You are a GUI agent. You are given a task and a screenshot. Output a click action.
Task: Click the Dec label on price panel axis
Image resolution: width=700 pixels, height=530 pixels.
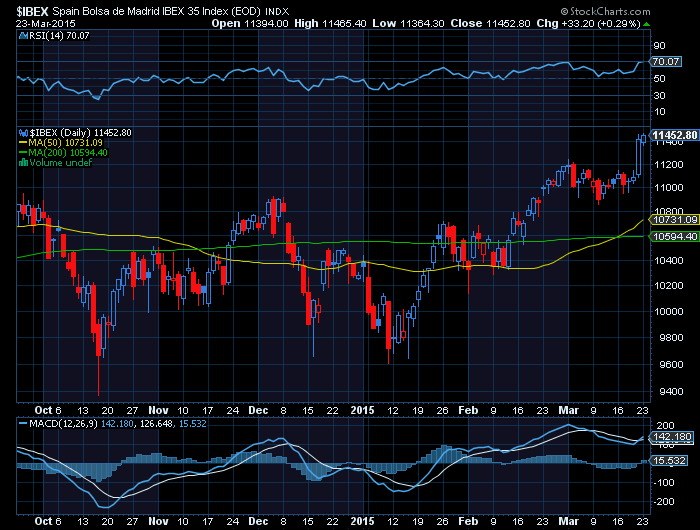[x=258, y=410]
